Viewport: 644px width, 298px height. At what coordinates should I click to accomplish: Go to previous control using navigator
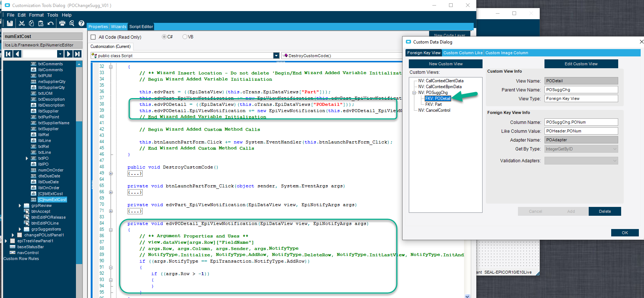pos(17,54)
